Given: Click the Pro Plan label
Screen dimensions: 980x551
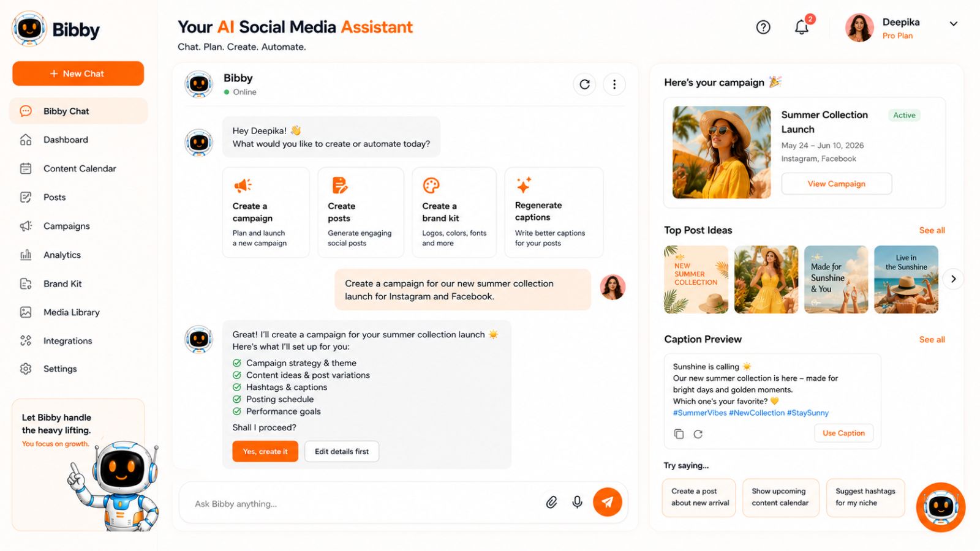Looking at the screenshot, I should (x=897, y=36).
